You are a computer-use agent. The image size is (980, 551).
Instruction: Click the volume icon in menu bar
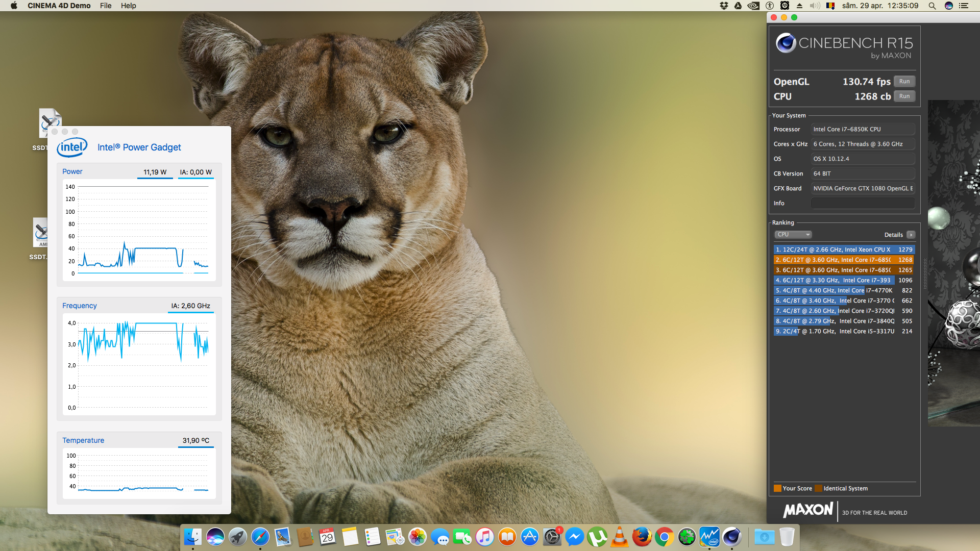tap(815, 6)
